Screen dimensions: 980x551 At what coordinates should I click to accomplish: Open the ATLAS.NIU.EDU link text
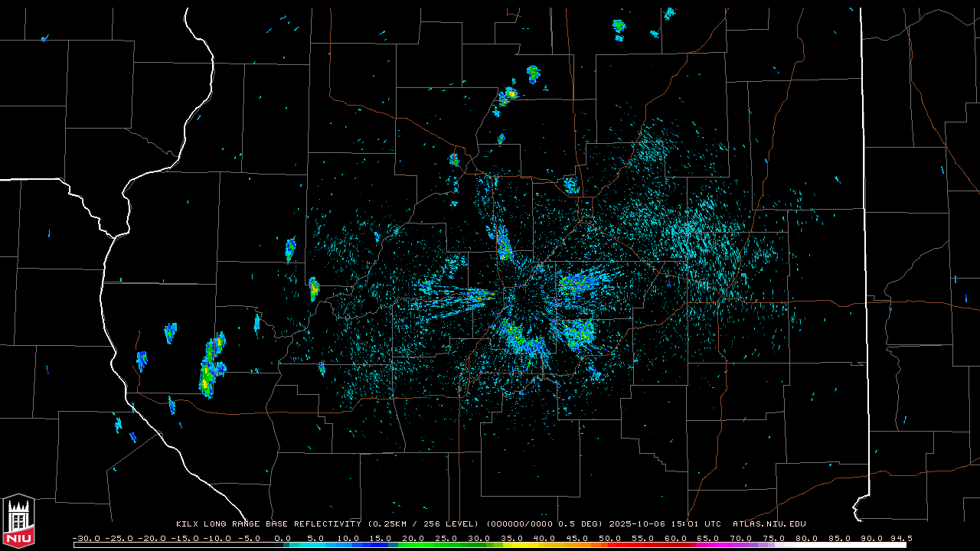tap(769, 524)
